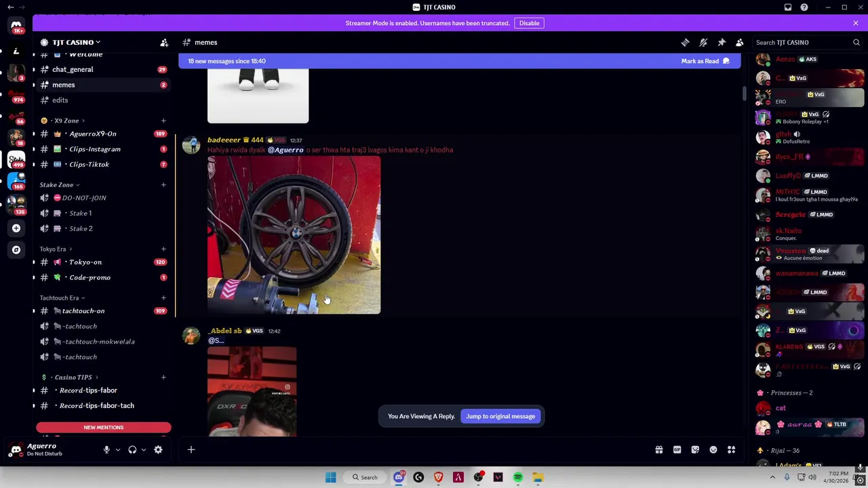The height and width of the screenshot is (488, 868).
Task: Open the Clips-Instagram channel
Action: [103, 149]
